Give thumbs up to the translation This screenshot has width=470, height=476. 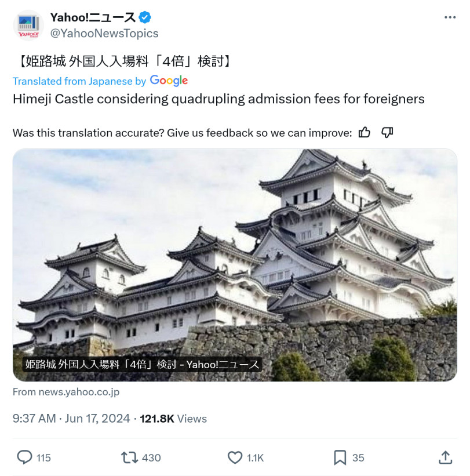[x=364, y=133]
